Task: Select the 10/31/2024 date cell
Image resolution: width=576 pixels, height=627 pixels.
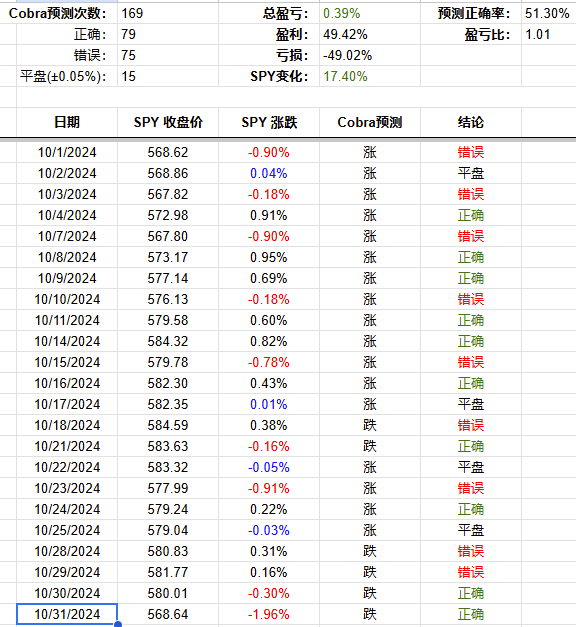Action: tap(67, 614)
